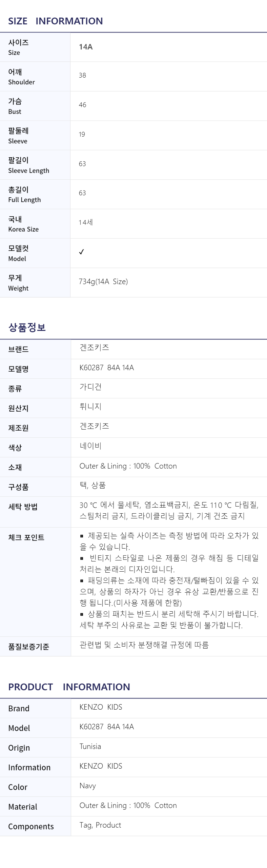The width and height of the screenshot is (267, 868).
Task: Click the 브랜드 value 겐조키즈
Action: click(x=94, y=348)
